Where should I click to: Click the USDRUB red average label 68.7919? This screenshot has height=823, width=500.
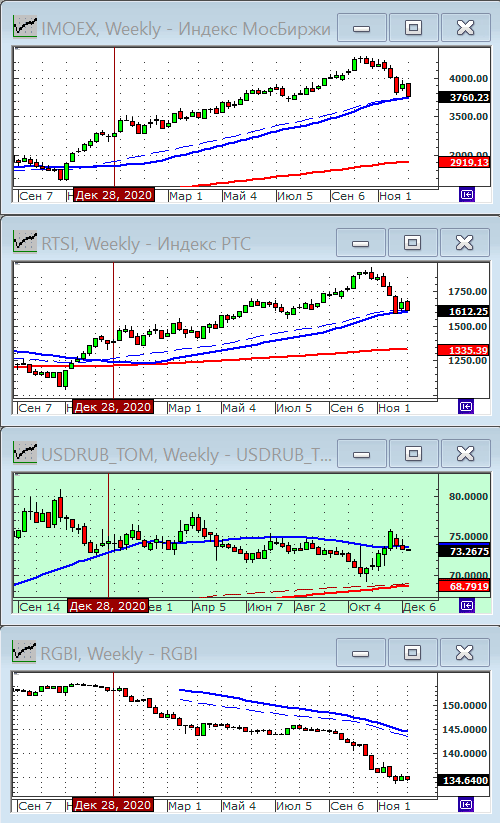464,586
